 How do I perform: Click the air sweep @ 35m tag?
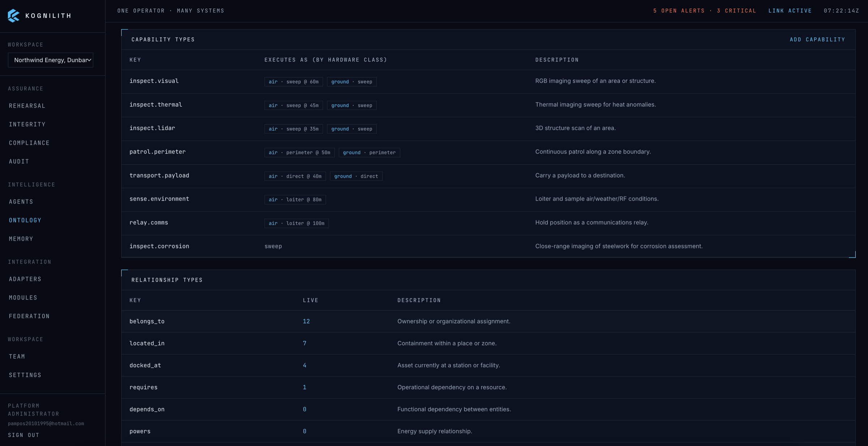(293, 129)
